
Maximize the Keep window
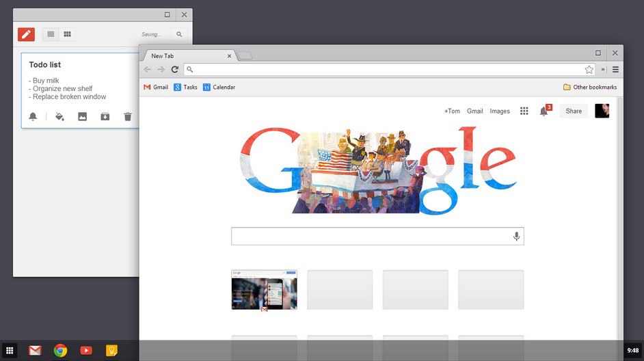167,15
